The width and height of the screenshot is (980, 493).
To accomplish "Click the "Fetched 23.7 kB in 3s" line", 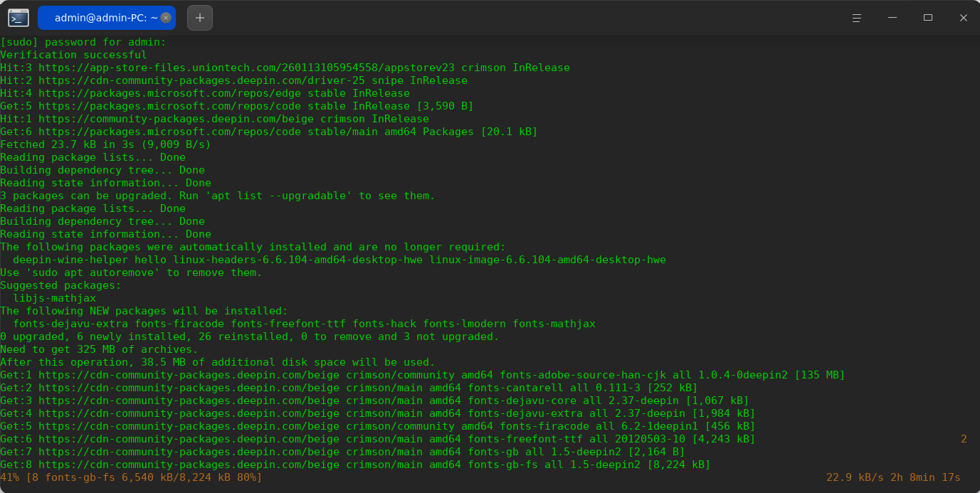I will coord(105,144).
